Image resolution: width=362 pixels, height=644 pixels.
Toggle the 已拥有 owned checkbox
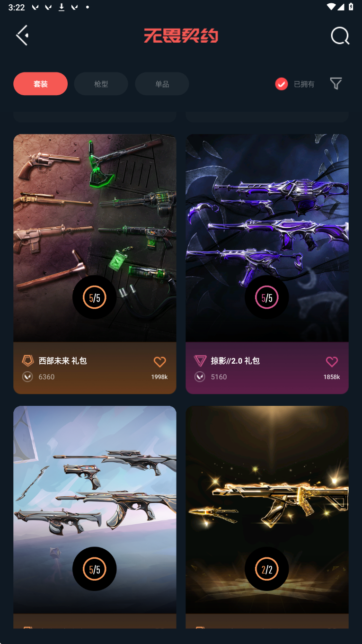tap(282, 84)
